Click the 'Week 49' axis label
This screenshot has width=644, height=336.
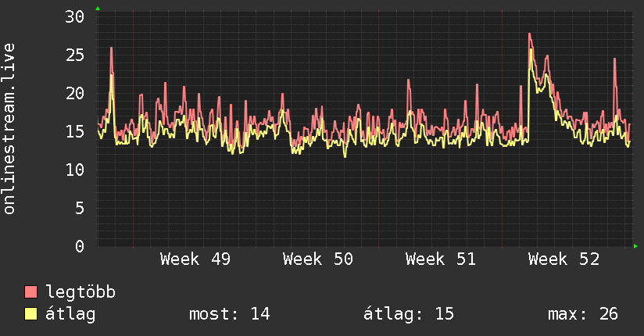(x=195, y=259)
